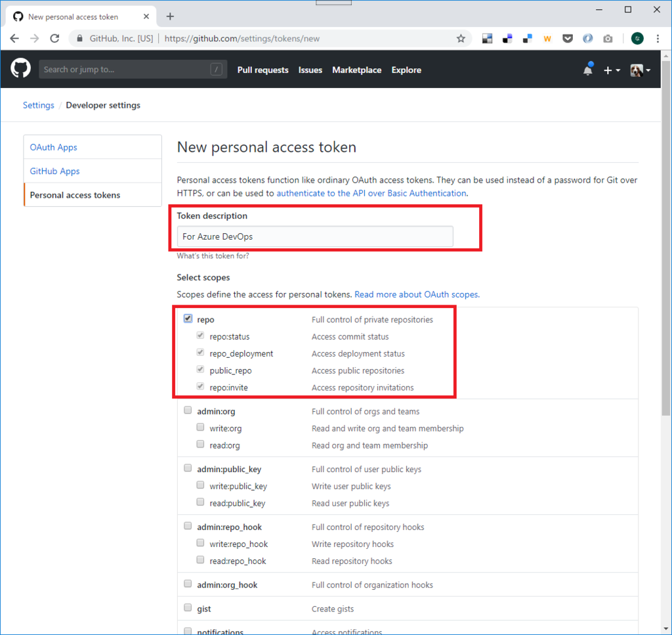Click the "Full control of private repositories" text
Screen dimensions: 672x635
(x=372, y=320)
